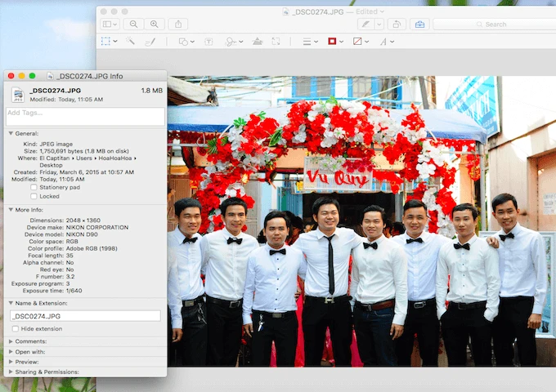556x392 pixels.
Task: Click the Text tool icon
Action: coord(208,41)
